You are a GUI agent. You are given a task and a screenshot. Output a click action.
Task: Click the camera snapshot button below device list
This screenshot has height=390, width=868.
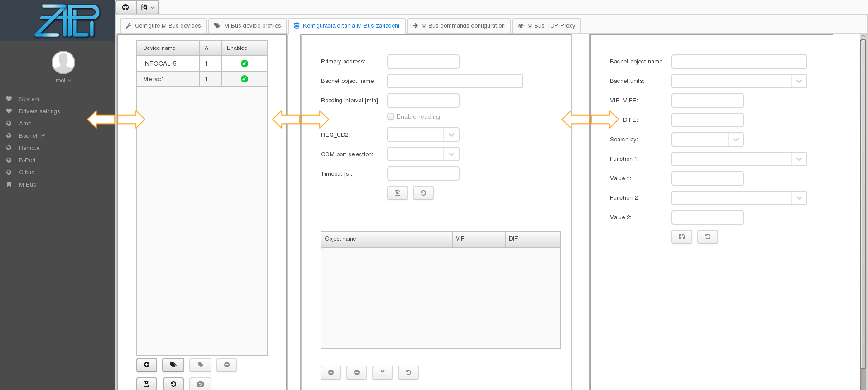pos(200,384)
